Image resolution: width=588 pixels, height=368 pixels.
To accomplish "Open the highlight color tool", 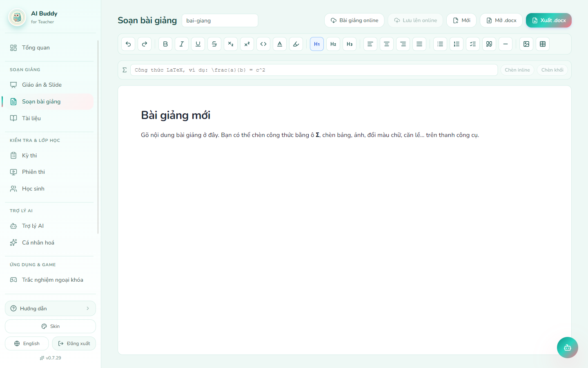I will [296, 44].
